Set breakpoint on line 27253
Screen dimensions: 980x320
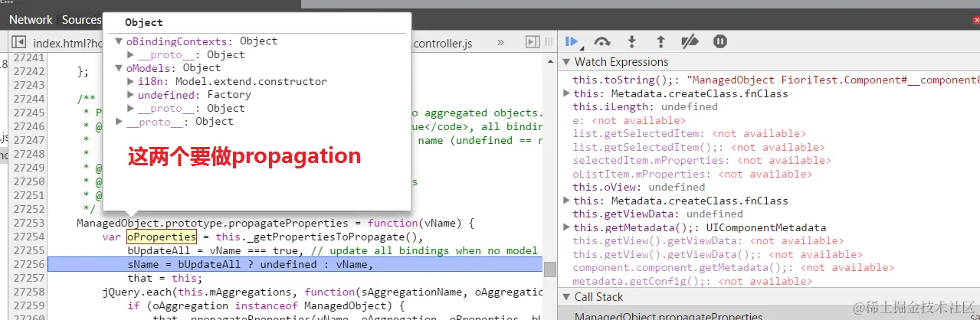[28, 223]
